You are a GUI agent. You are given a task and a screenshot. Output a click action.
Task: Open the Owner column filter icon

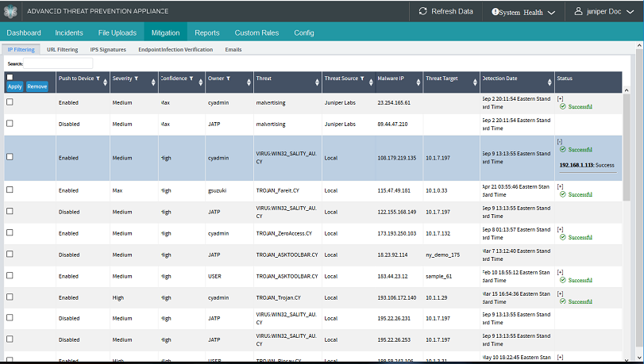click(x=229, y=79)
